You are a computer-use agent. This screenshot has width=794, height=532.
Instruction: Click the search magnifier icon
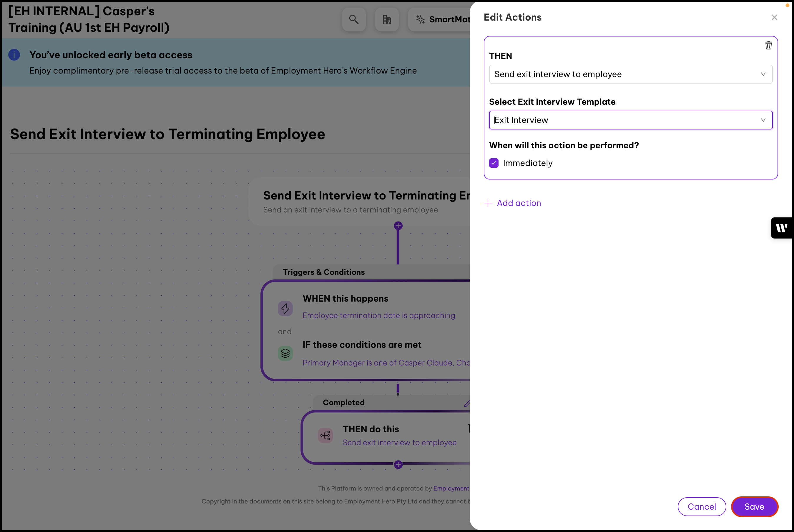click(353, 20)
